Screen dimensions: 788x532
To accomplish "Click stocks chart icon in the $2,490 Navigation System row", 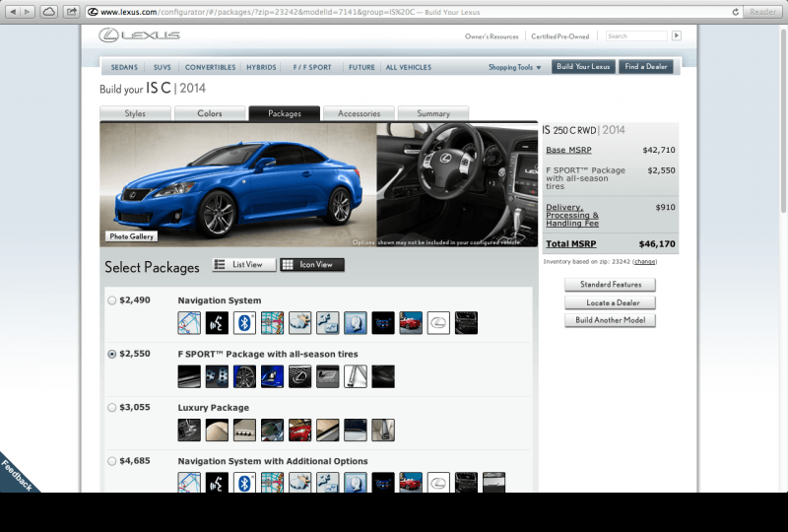I will 327,323.
